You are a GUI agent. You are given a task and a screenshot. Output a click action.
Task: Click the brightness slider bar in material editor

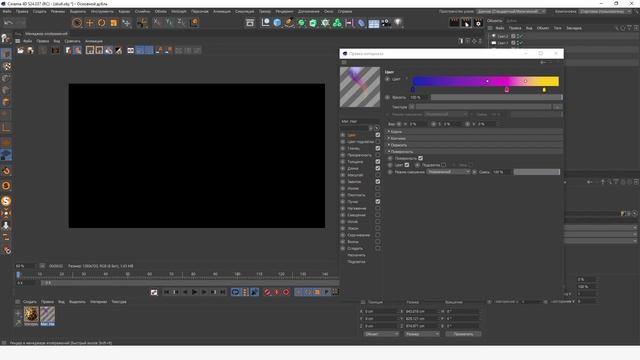496,97
